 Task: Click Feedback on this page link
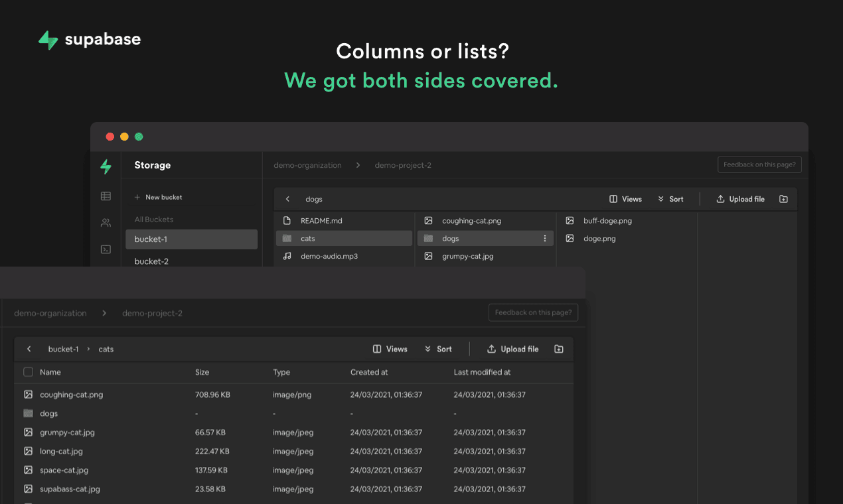pos(759,164)
